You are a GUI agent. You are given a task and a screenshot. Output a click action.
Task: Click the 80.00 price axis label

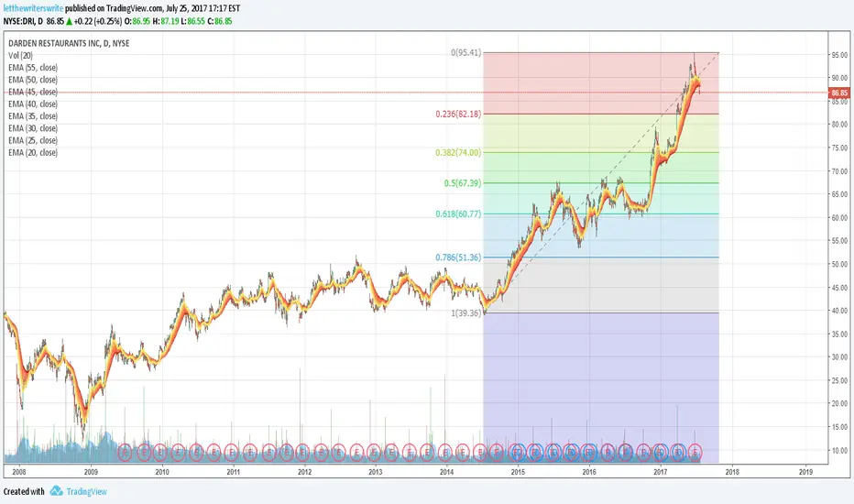tap(839, 125)
